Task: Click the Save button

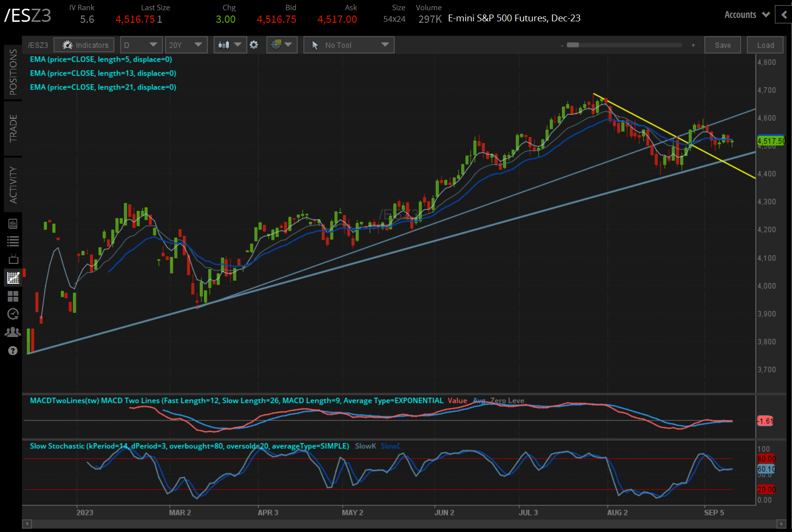Action: (x=723, y=45)
